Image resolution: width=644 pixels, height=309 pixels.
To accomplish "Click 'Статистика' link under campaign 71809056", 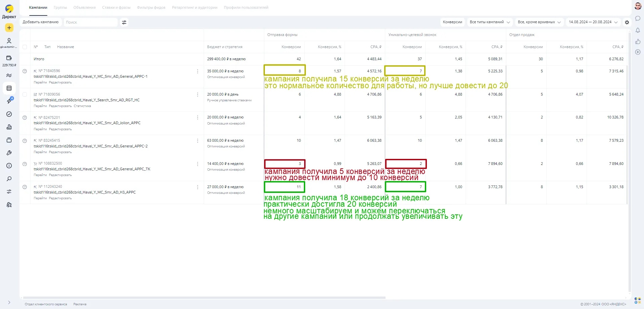I will tap(82, 106).
